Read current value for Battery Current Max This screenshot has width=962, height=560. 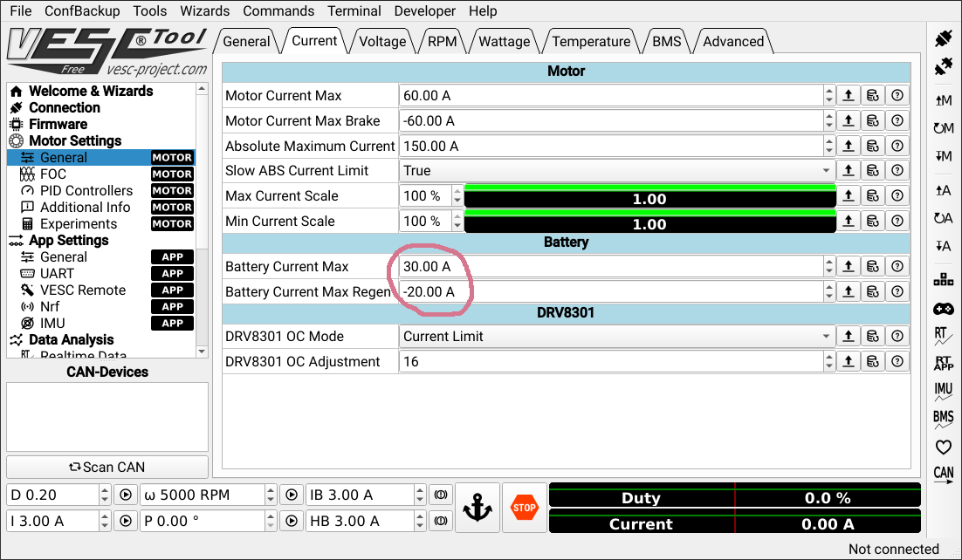849,266
